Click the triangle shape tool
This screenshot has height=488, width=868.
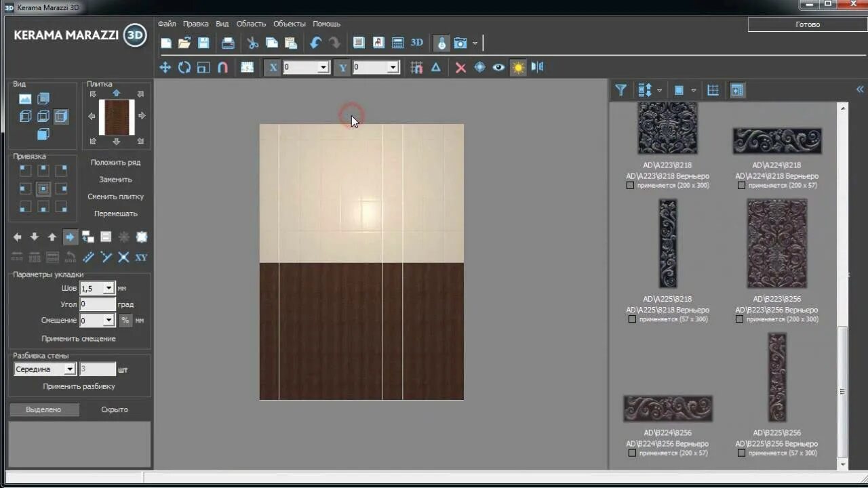tap(436, 67)
